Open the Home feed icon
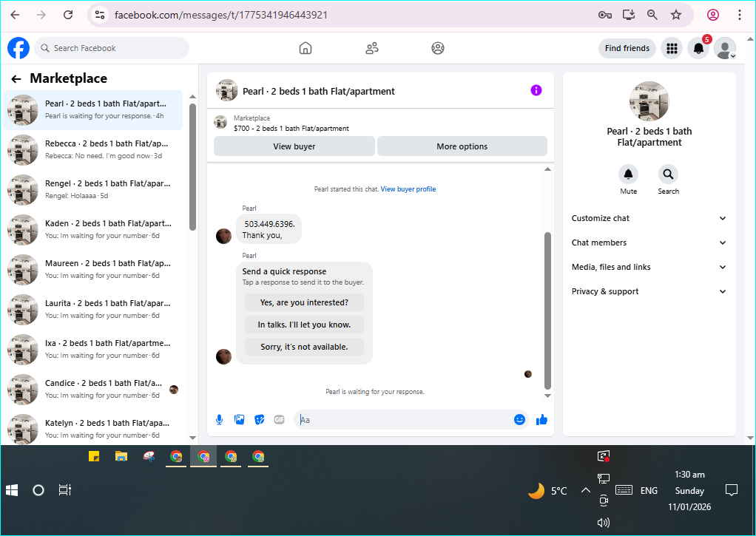The image size is (756, 536). [306, 48]
